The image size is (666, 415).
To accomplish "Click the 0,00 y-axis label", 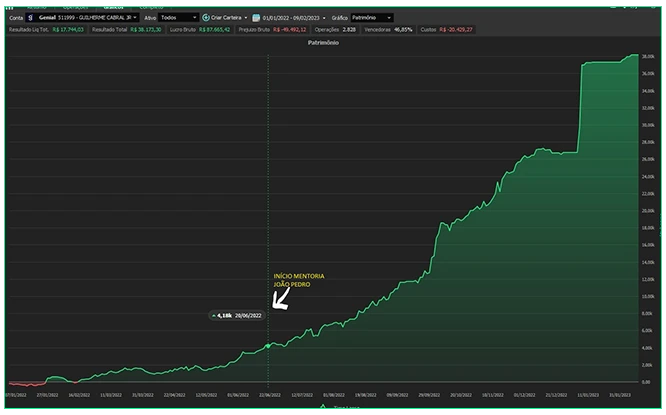I will click(646, 382).
